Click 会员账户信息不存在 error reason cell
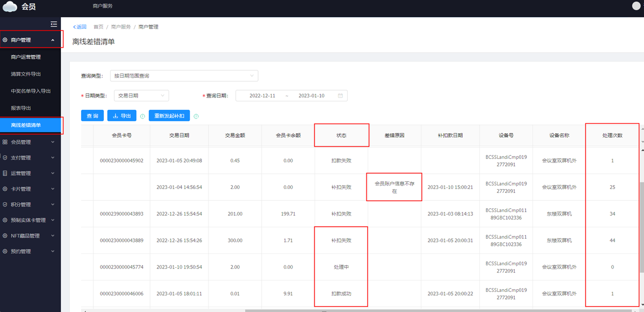The image size is (644, 312). 394,187
